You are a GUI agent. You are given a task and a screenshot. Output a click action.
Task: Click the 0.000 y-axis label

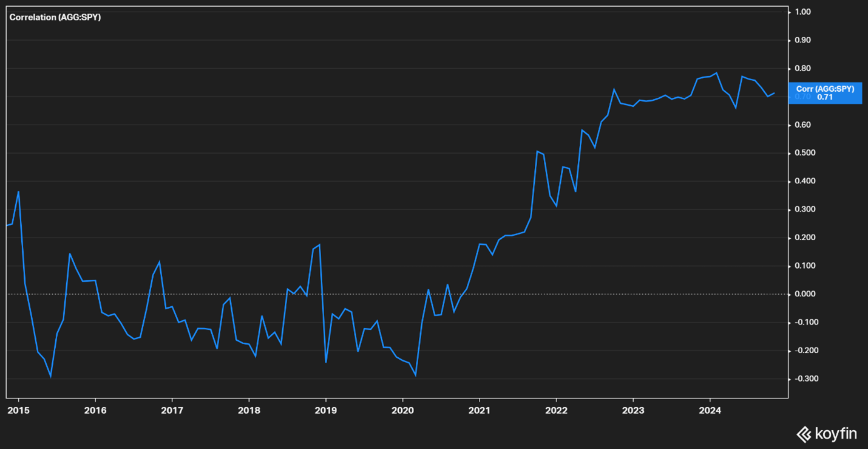804,294
